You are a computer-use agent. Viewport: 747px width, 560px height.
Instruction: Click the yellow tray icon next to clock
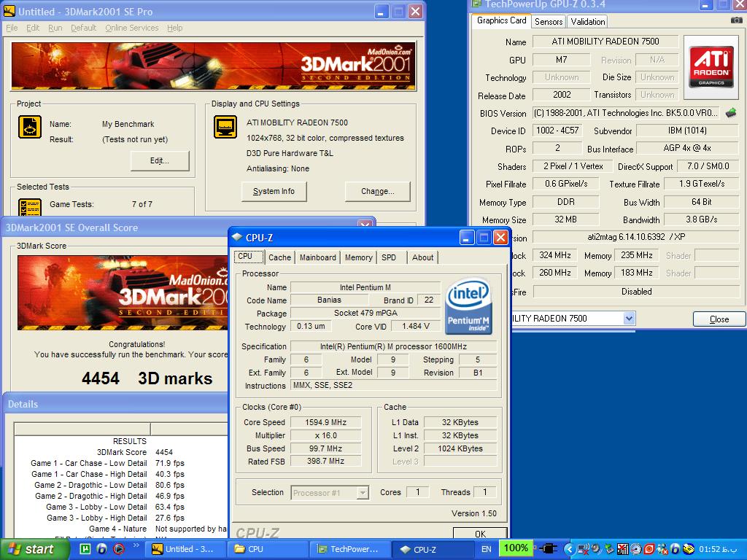click(x=688, y=549)
